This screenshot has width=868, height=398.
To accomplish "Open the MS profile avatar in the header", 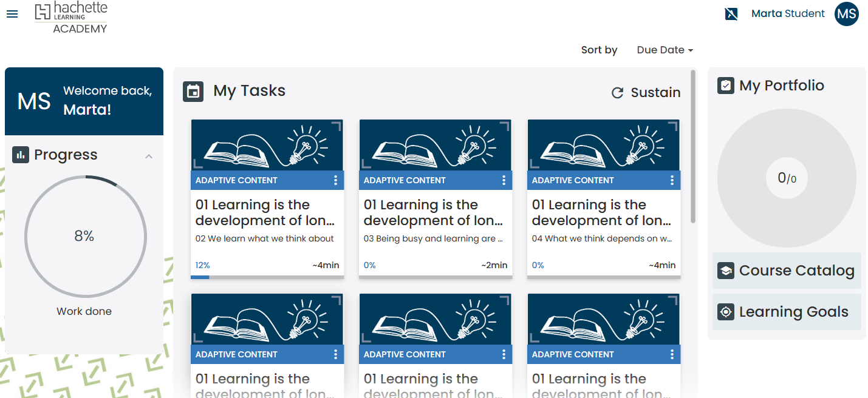I will click(846, 14).
